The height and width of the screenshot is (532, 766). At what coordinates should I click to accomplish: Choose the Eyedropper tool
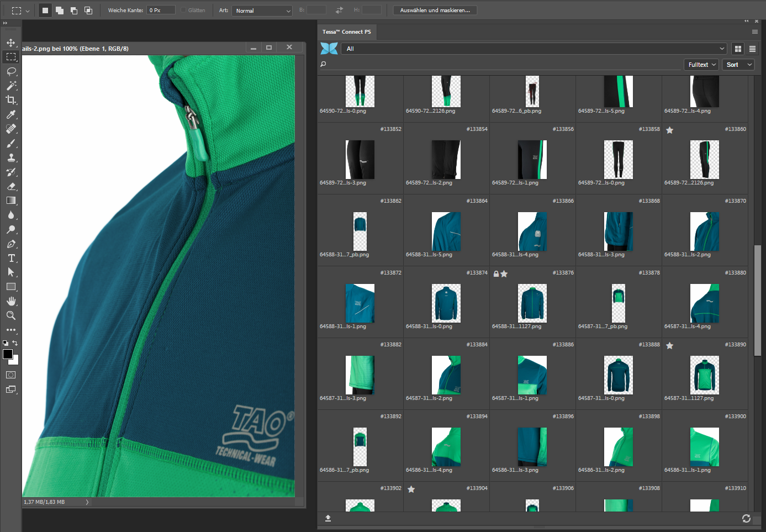click(x=10, y=114)
